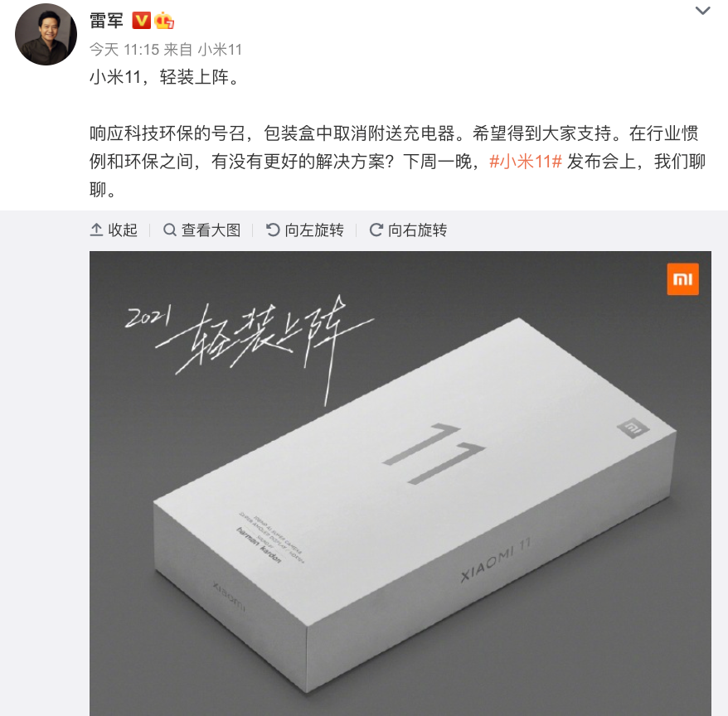Screen dimensions: 728x716
Task: Click the 小米11 source device link
Action: click(220, 49)
